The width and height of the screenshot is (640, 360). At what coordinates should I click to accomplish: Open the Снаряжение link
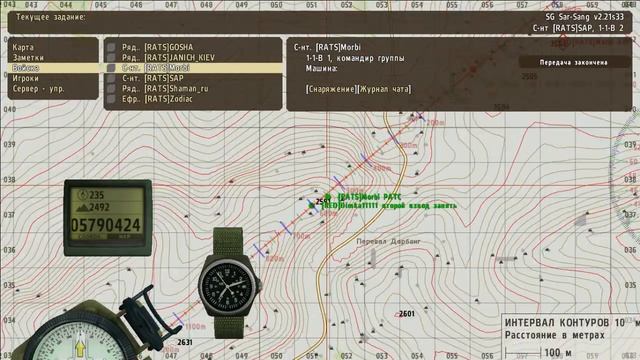point(331,89)
